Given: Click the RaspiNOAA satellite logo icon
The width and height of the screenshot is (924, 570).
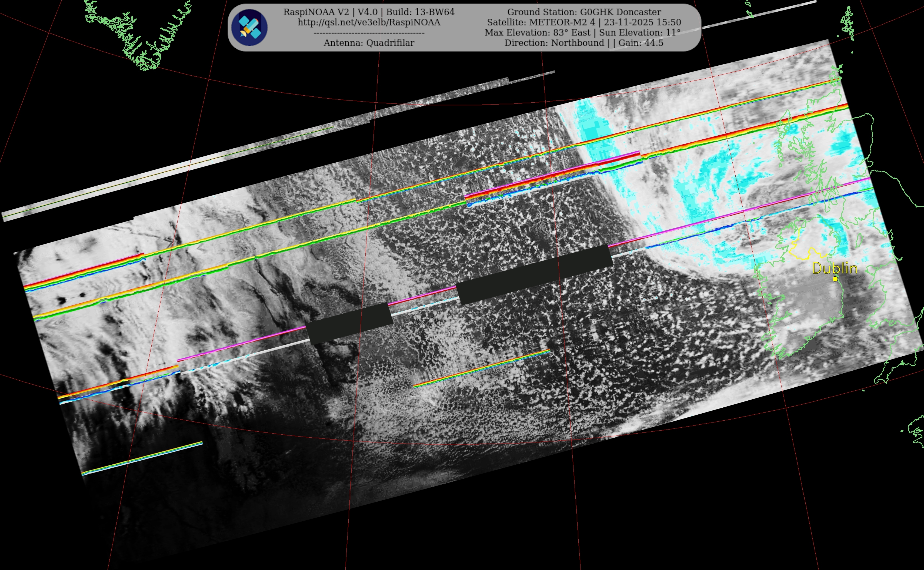Looking at the screenshot, I should click(249, 28).
